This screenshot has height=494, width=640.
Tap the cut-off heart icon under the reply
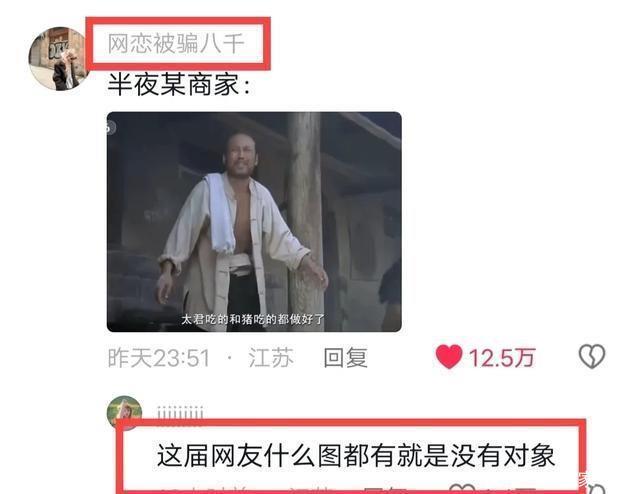click(461, 488)
